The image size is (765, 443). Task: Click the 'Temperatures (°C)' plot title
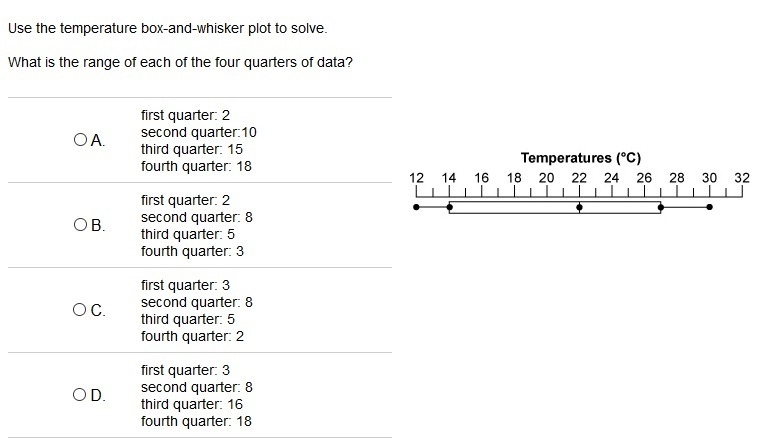coord(581,158)
